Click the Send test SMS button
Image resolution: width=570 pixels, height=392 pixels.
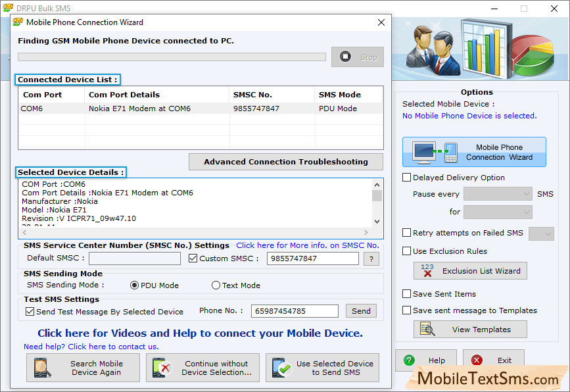coord(361,311)
